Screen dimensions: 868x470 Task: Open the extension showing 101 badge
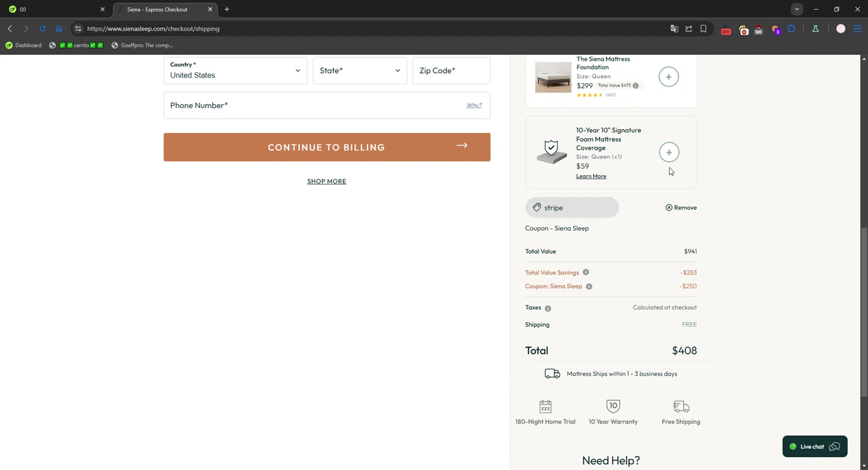point(759,29)
